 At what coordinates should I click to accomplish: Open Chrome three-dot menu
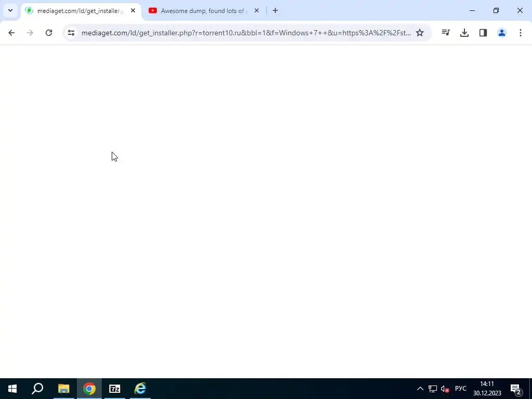click(521, 33)
